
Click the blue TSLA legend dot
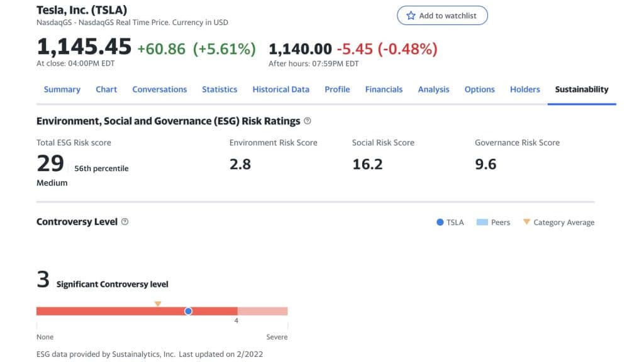click(440, 222)
